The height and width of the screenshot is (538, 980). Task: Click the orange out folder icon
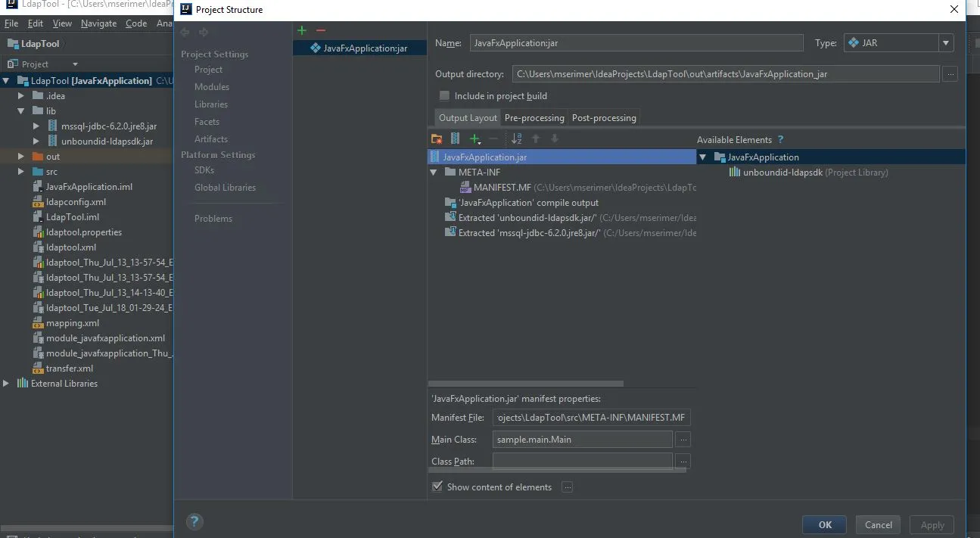pyautogui.click(x=38, y=157)
